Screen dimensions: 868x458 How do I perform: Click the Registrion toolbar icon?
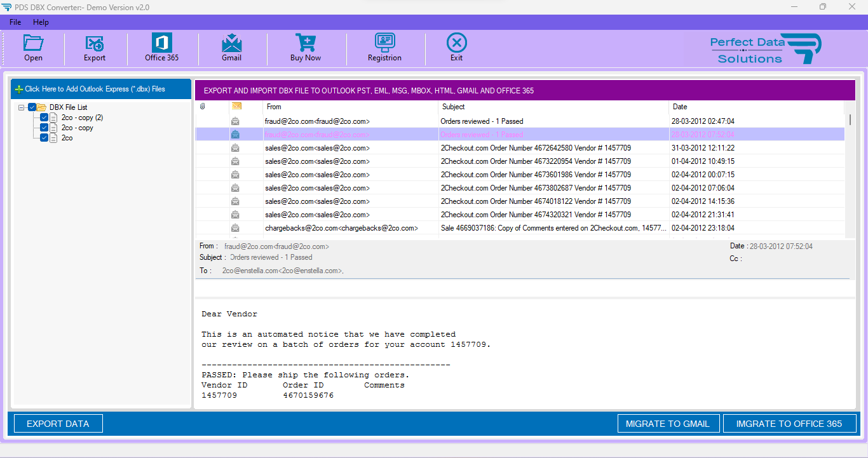coord(384,43)
